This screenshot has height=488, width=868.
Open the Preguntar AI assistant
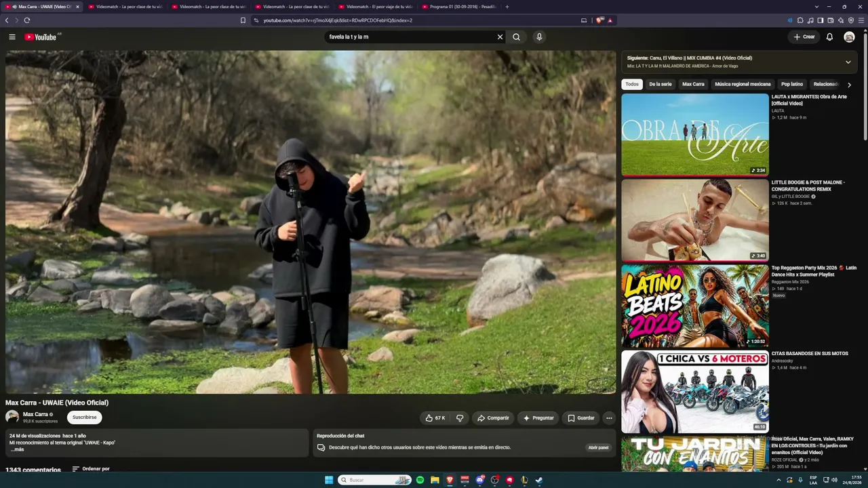coord(538,418)
